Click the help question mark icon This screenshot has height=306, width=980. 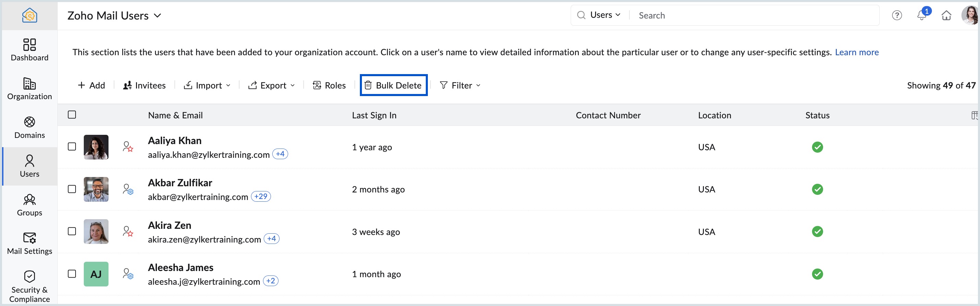click(x=897, y=15)
